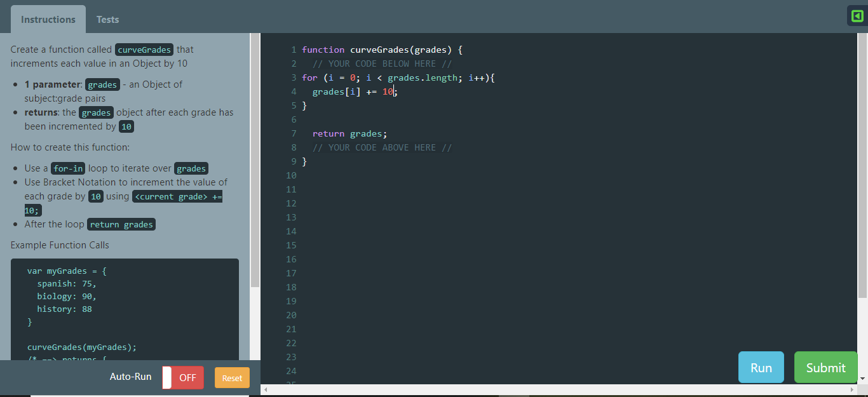Click the orange Reset button
This screenshot has height=397, width=868.
click(x=232, y=378)
